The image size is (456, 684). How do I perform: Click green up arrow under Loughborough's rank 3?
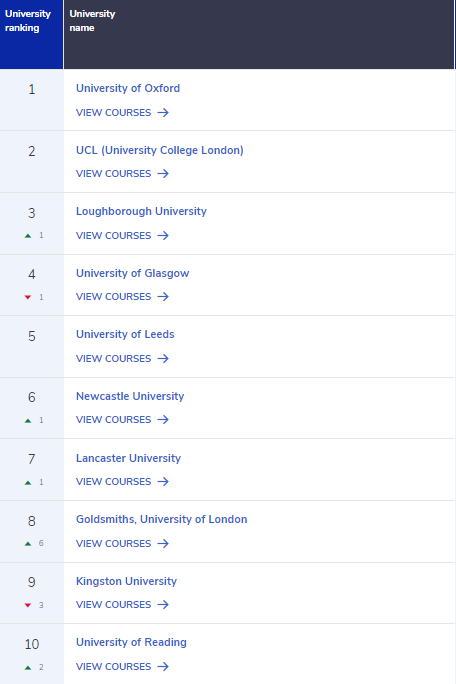28,236
